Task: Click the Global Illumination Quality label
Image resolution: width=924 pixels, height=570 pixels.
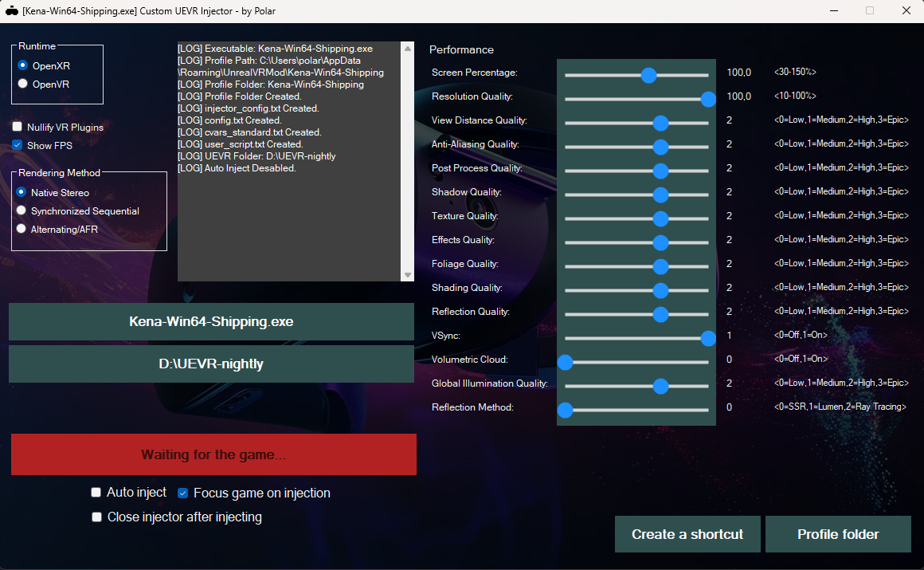Action: (490, 383)
